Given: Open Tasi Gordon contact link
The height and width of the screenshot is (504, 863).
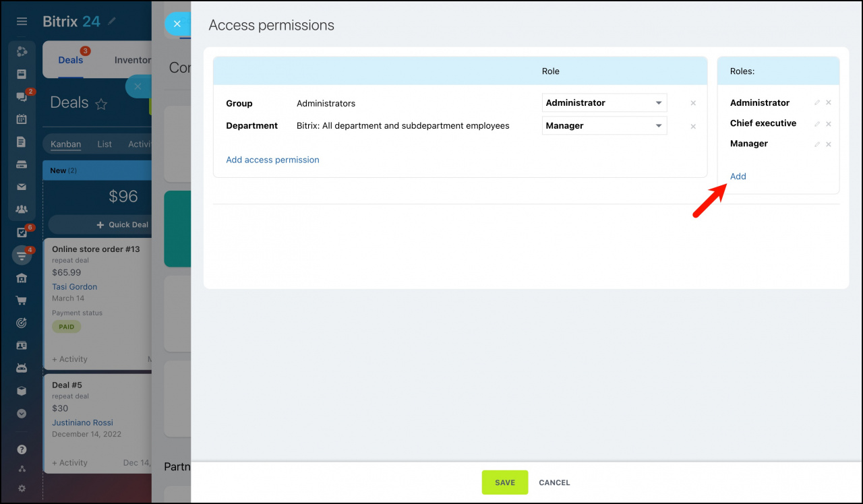Looking at the screenshot, I should point(75,287).
